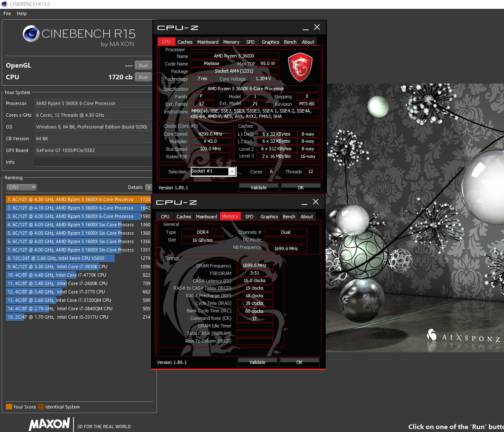Switch to CPU tab in lower CPU-Z
Image resolution: width=504 pixels, height=432 pixels.
pos(165,217)
